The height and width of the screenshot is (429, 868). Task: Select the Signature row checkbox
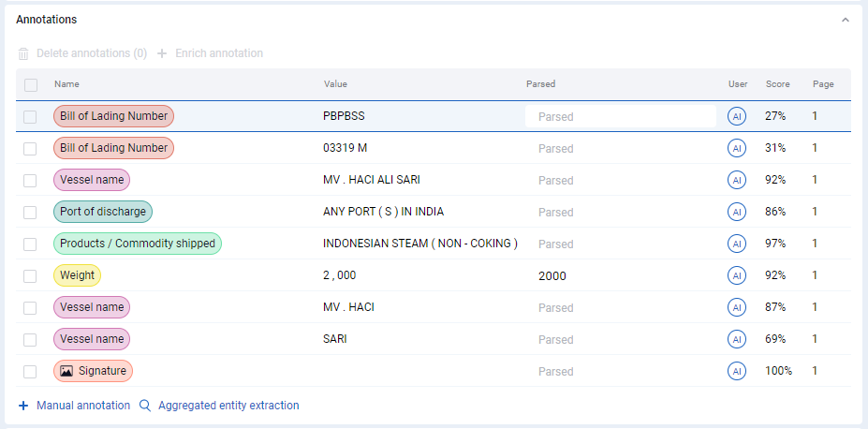pyautogui.click(x=30, y=372)
